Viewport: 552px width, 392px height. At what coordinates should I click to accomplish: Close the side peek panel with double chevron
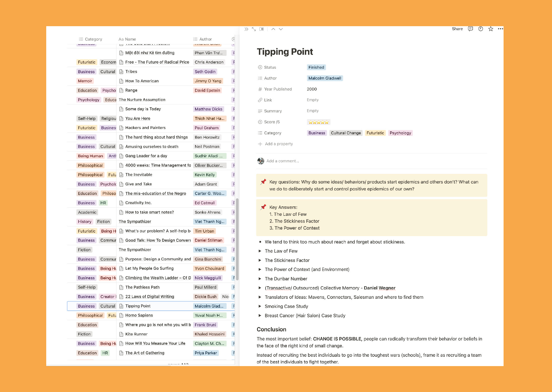click(246, 29)
